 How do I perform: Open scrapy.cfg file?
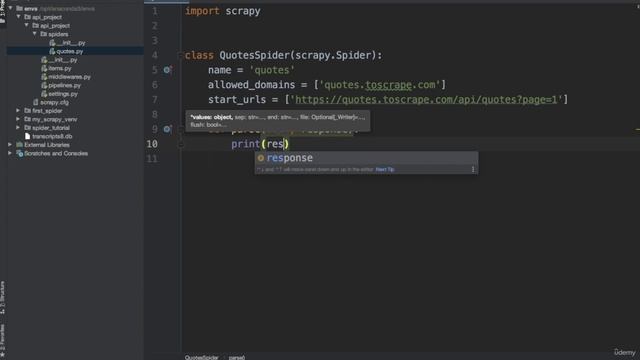tap(54, 102)
